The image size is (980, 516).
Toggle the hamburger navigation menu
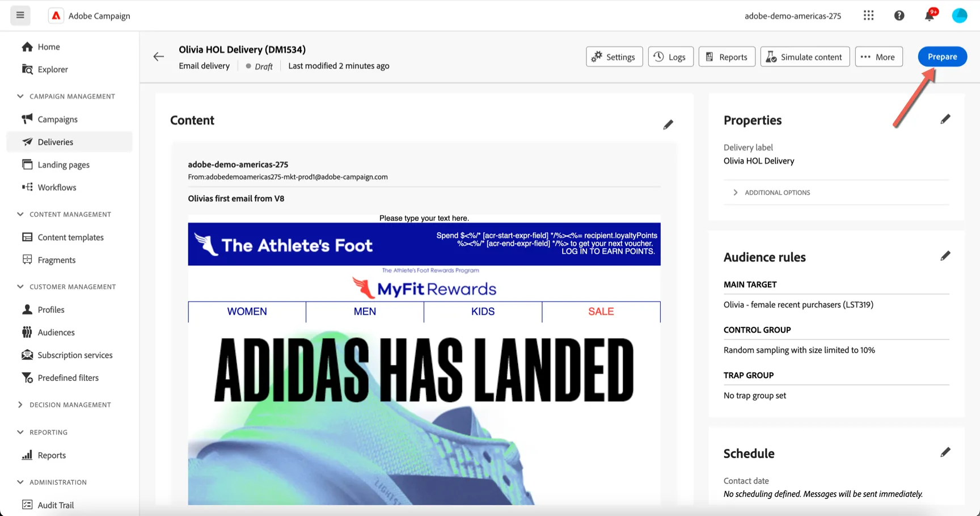click(20, 15)
